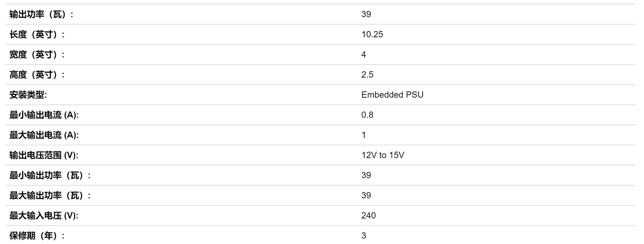Viewport: 644px width, 244px height.
Task: Select the warranty value 3
Action: click(x=364, y=236)
